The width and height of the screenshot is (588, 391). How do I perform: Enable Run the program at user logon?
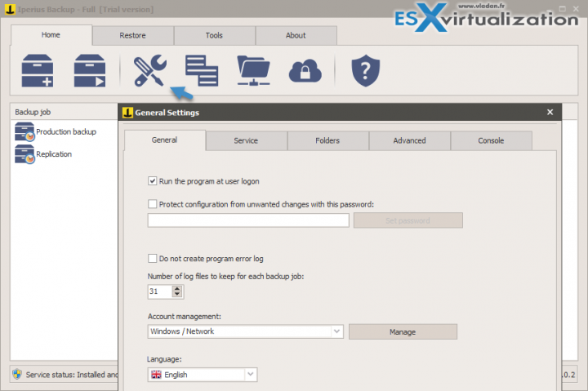tap(152, 181)
